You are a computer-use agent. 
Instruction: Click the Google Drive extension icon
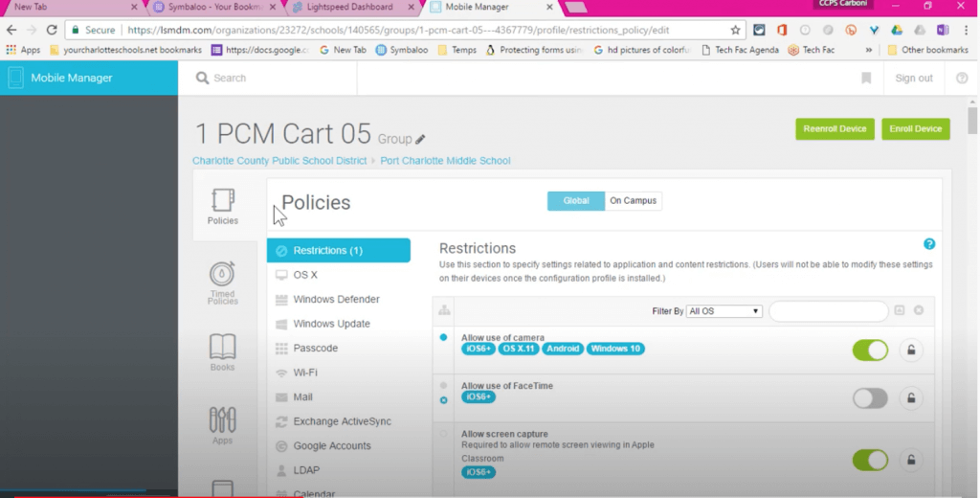[x=897, y=30]
